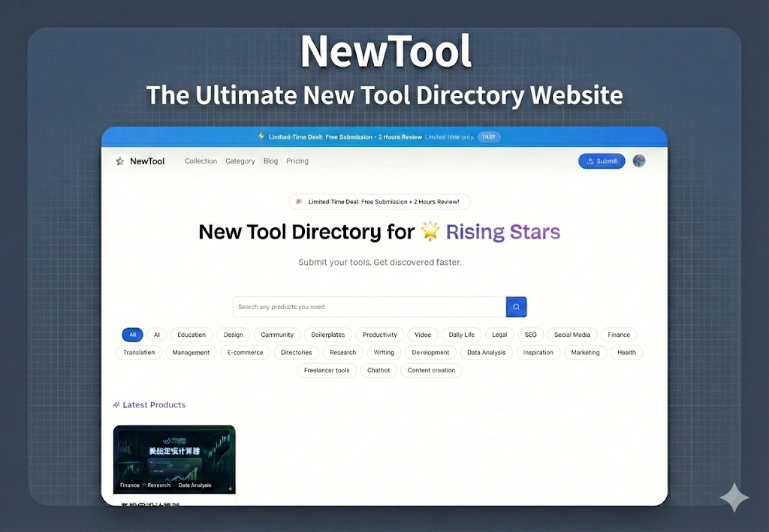Open the profile avatar in the top bar

[x=639, y=161]
